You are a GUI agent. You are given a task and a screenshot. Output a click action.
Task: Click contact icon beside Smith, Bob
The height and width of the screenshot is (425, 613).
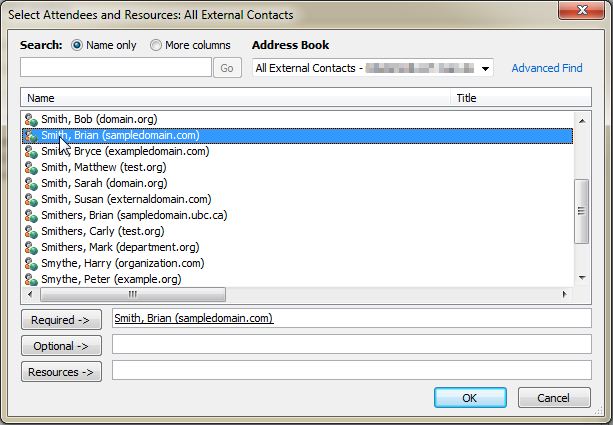[x=31, y=119]
